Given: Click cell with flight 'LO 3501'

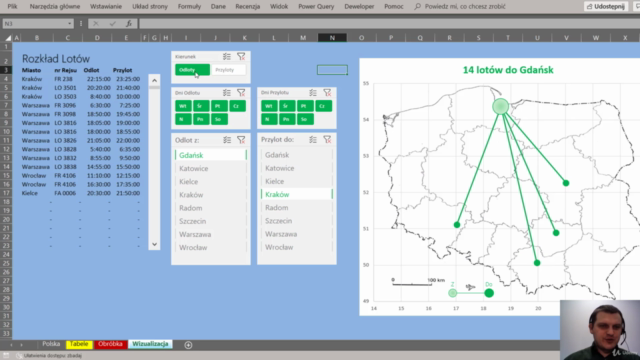Looking at the screenshot, I should (x=65, y=88).
